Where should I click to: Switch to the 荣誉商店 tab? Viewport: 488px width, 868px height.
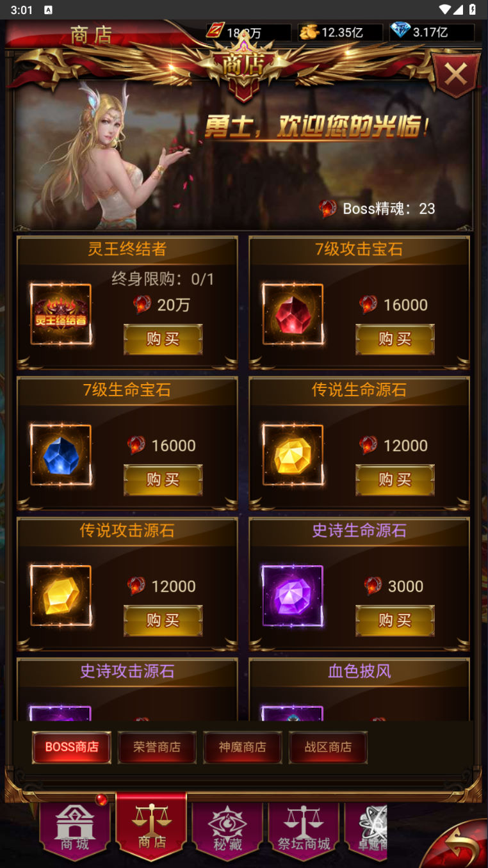(x=157, y=747)
